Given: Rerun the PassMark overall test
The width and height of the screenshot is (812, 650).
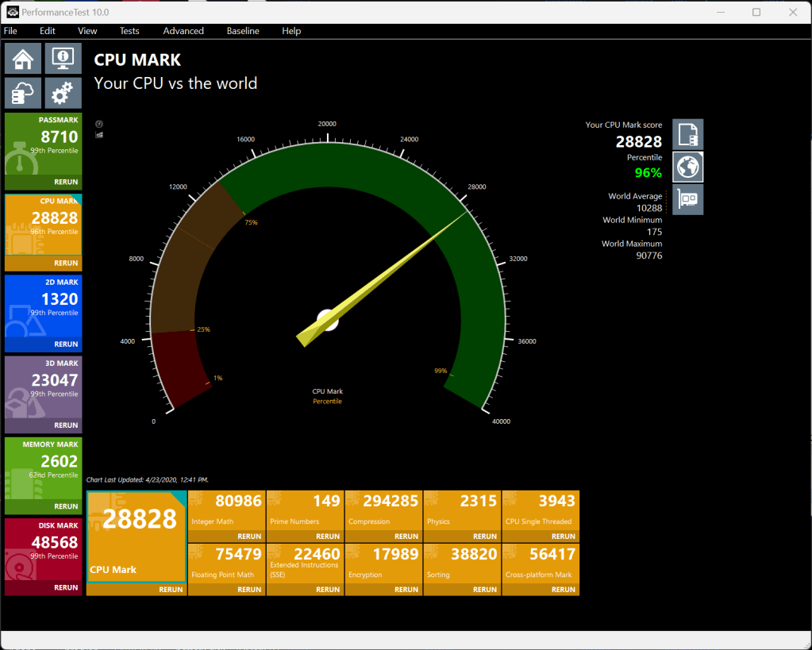Looking at the screenshot, I should pos(66,182).
